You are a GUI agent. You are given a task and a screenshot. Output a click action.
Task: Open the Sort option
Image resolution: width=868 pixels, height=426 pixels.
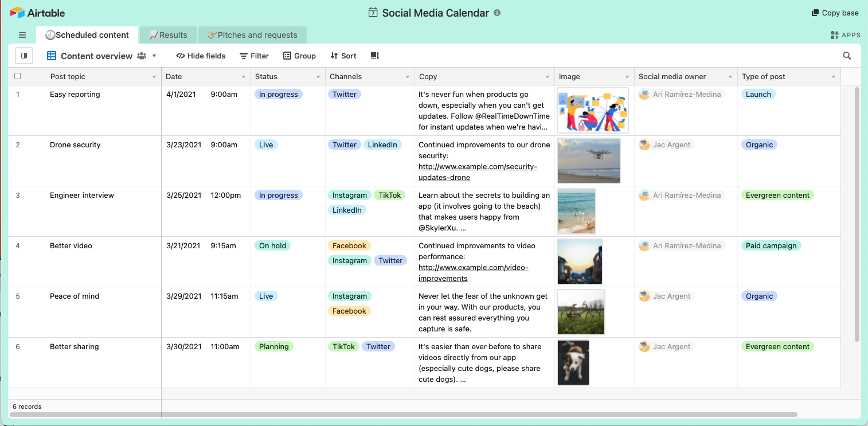point(343,56)
